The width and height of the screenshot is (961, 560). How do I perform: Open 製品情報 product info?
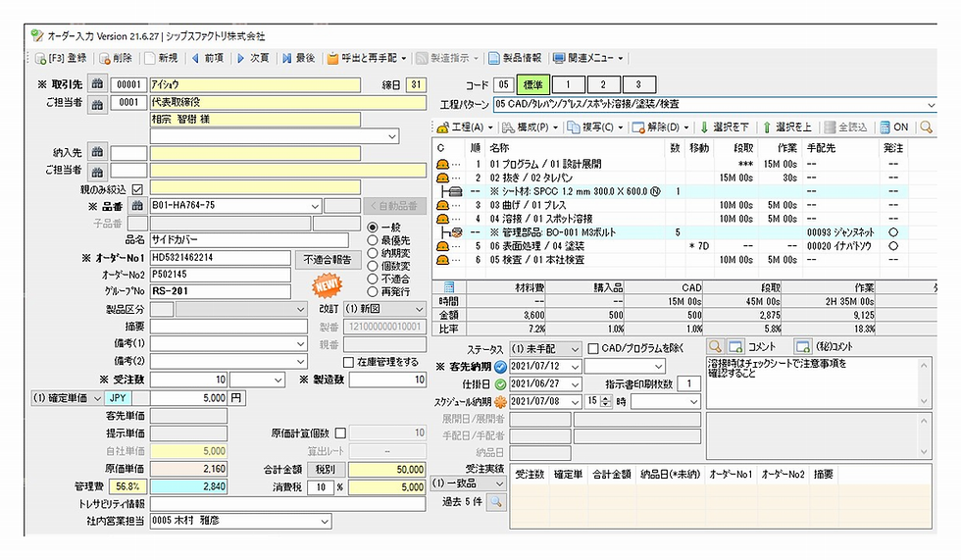(515, 58)
